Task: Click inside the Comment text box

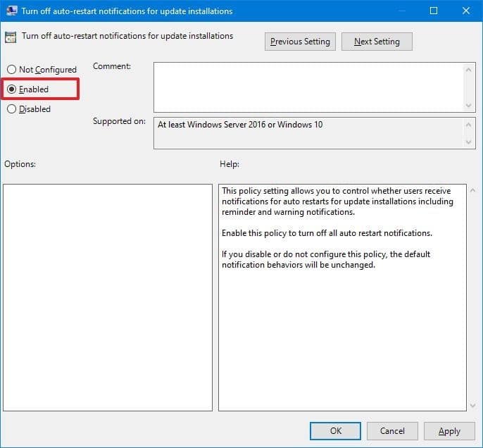Action: [308, 87]
